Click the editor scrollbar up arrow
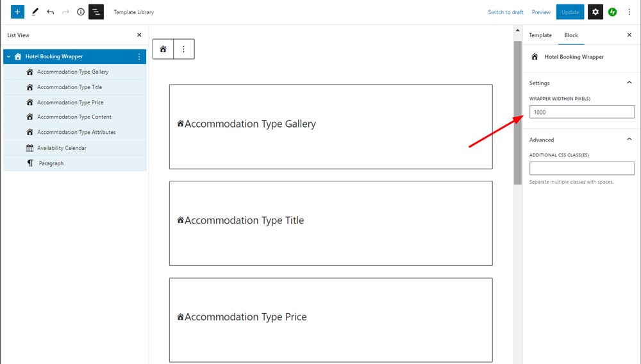Screen dimensions: 641x364 coord(517,30)
